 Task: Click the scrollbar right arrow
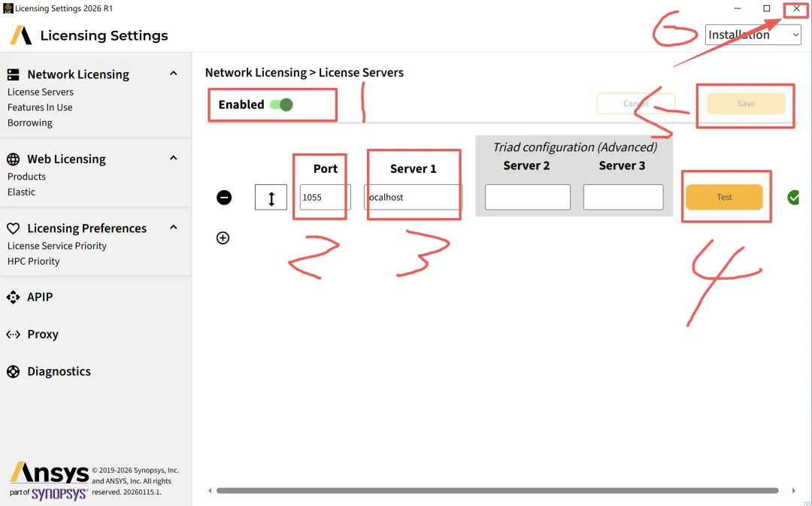click(x=793, y=490)
